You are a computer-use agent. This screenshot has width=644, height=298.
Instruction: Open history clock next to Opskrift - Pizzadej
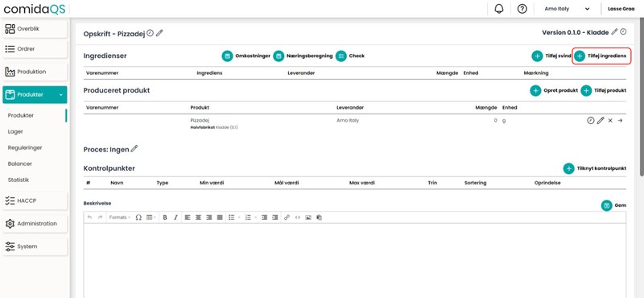click(151, 33)
